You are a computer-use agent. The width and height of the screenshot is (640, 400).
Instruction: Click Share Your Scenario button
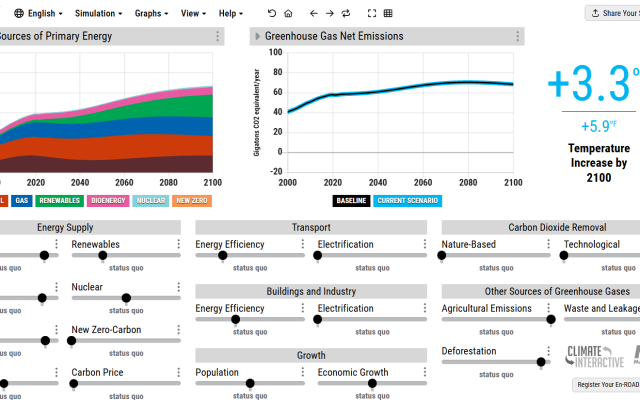tap(613, 13)
